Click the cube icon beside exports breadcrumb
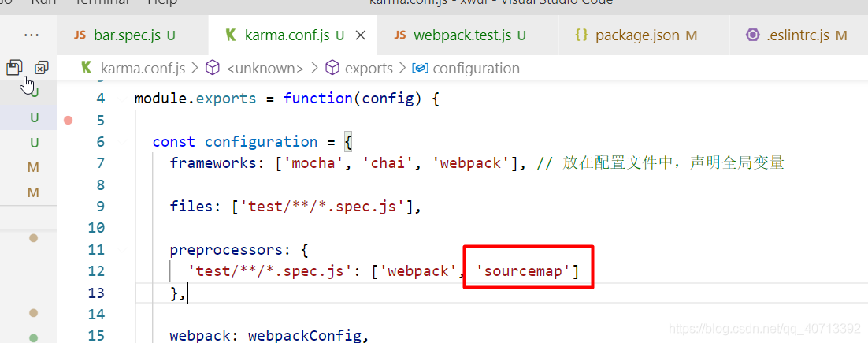Image resolution: width=868 pixels, height=343 pixels. (x=332, y=68)
